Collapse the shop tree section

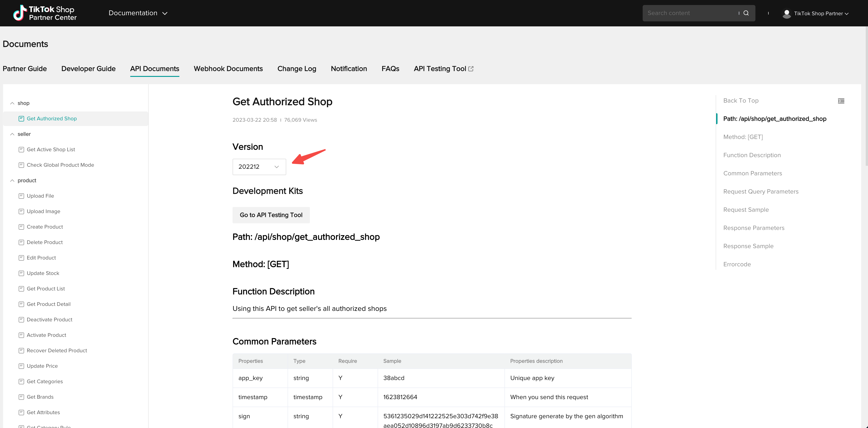click(x=12, y=103)
